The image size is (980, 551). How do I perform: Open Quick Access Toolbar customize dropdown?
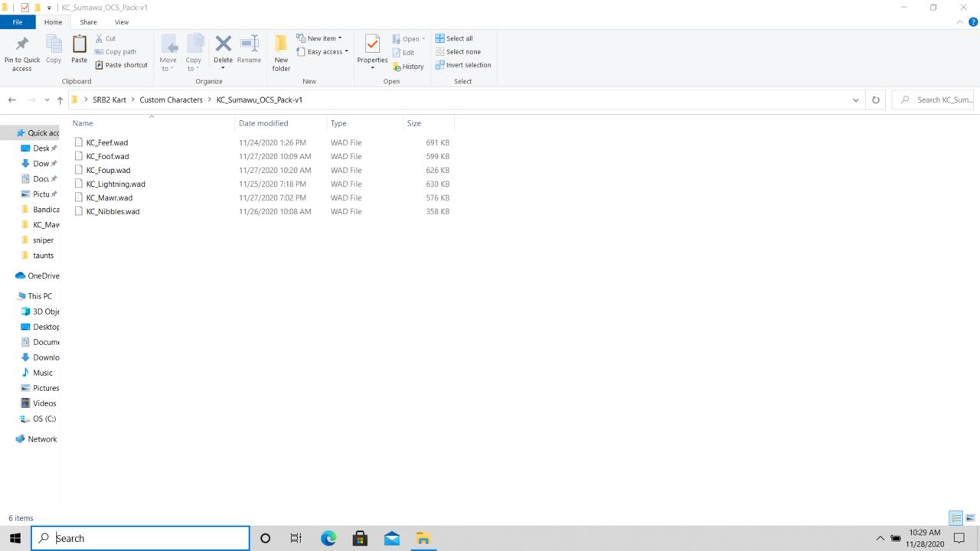point(49,8)
